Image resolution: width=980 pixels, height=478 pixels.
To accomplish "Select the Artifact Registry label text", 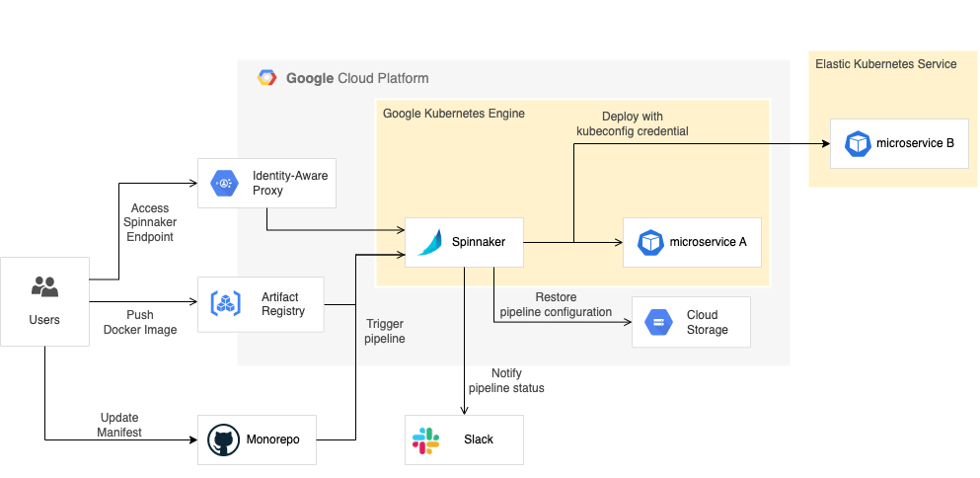I will [x=283, y=304].
